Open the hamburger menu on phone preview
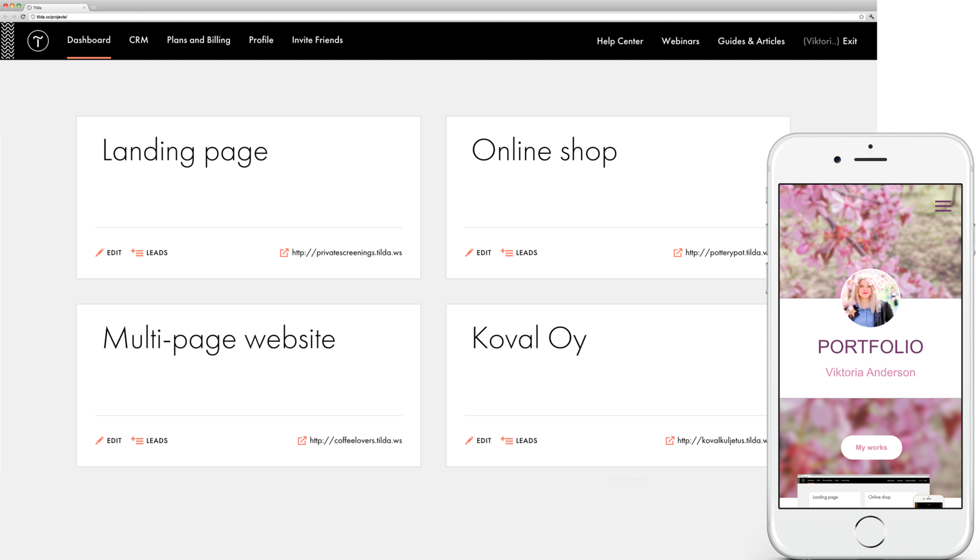980x560 pixels. tap(943, 206)
